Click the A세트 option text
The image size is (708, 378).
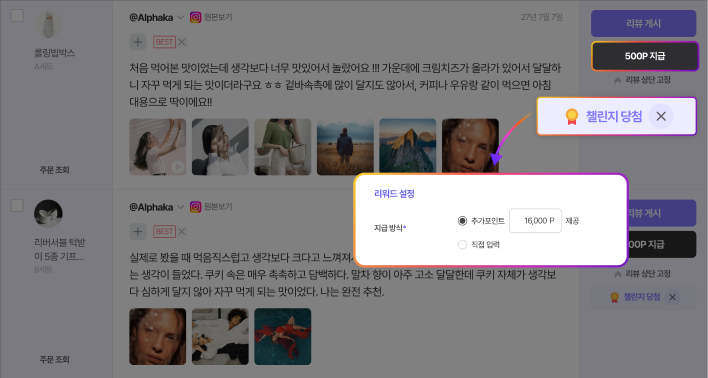pos(43,66)
